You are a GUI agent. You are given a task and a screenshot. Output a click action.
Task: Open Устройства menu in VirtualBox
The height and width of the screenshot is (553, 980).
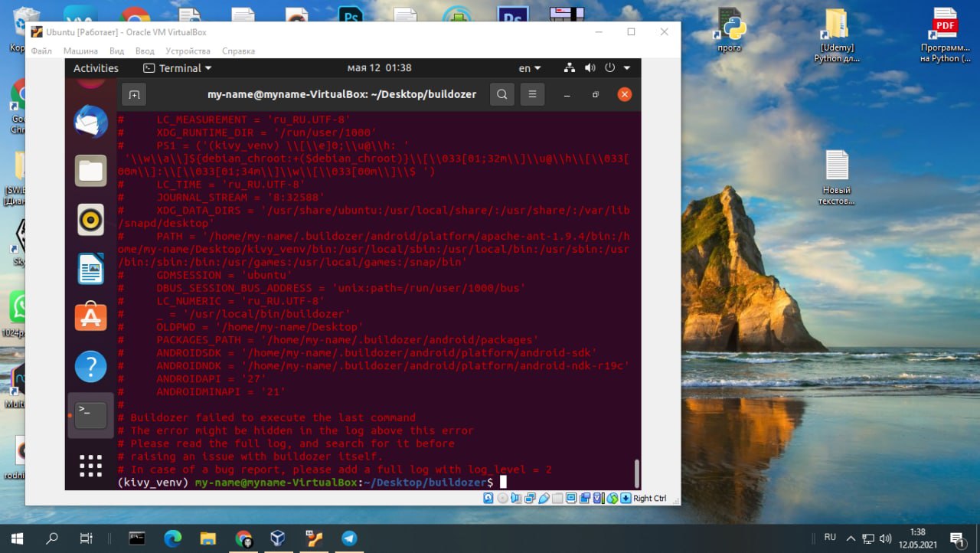pyautogui.click(x=188, y=51)
